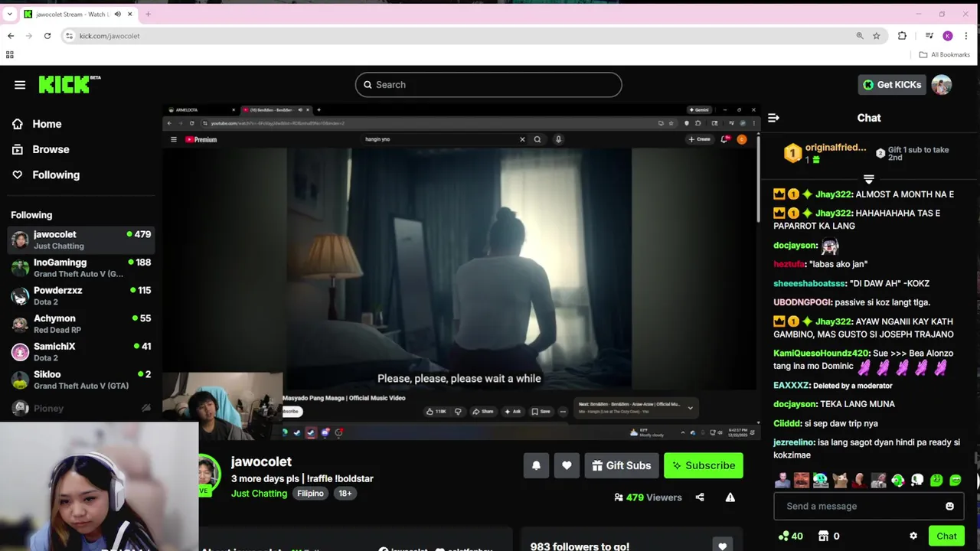This screenshot has height=551, width=980.
Task: Click username UBODNGPOGI in chat
Action: click(802, 302)
